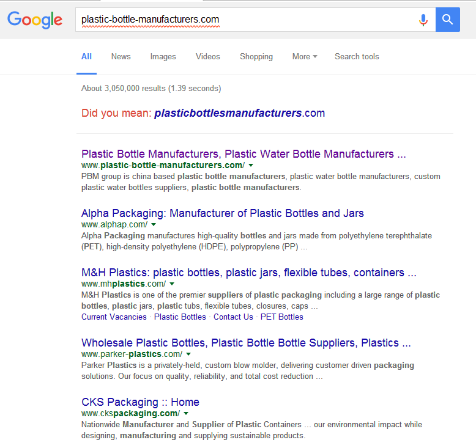Click the www.mhplastics.com green URL text

point(124,284)
